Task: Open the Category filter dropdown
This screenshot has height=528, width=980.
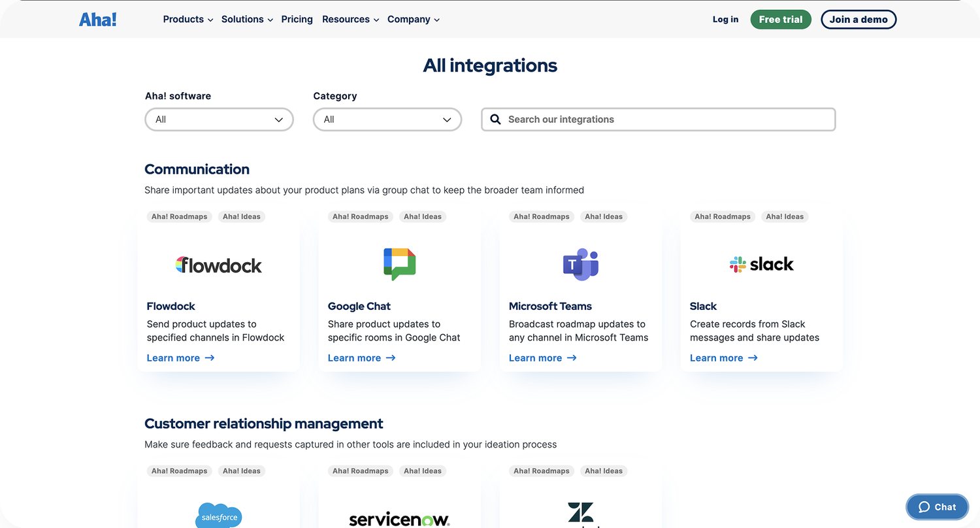Action: pos(387,120)
